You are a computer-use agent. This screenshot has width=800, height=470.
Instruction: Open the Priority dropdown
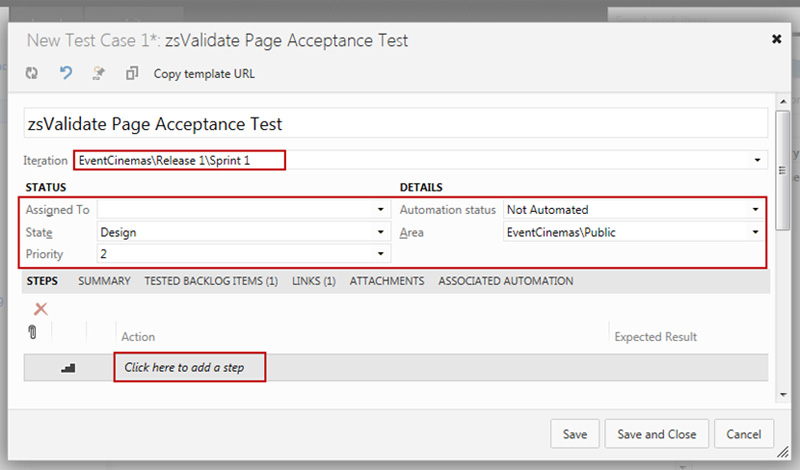[x=380, y=254]
